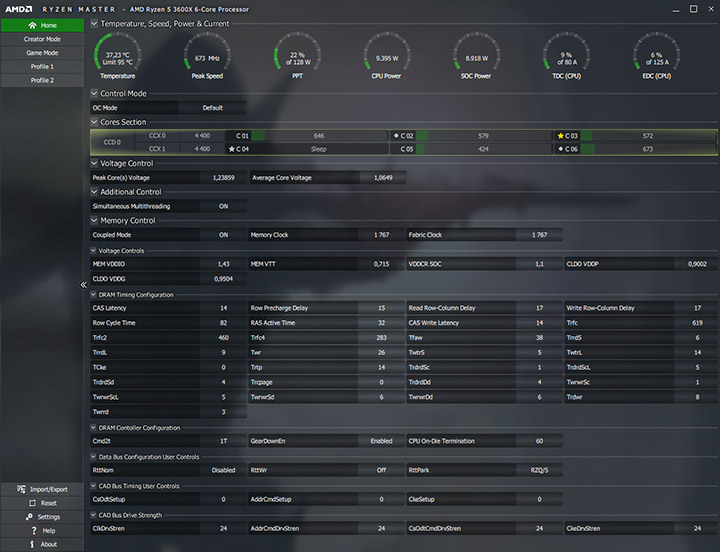Click the CCX 1 speed value 4 400
This screenshot has height=552, width=720.
point(202,149)
